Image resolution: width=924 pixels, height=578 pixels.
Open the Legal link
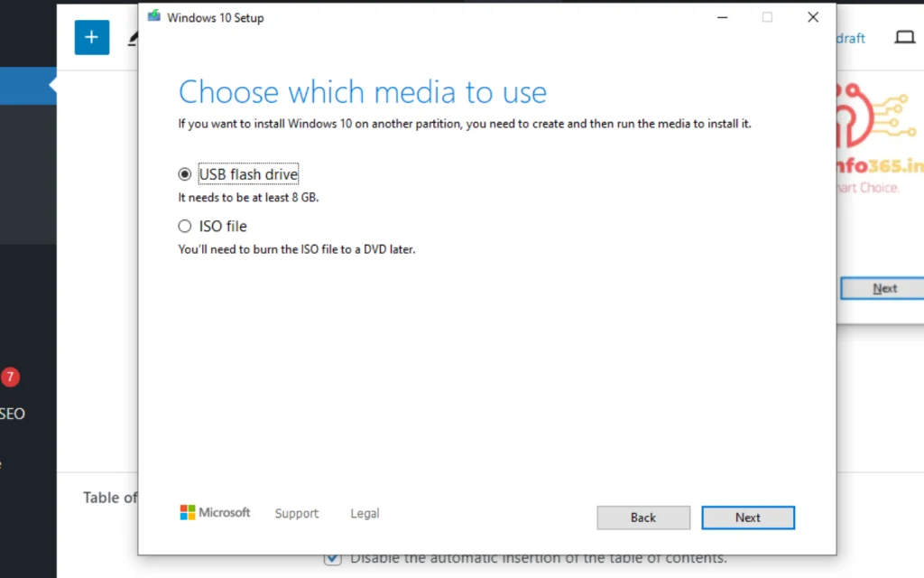pyautogui.click(x=365, y=513)
